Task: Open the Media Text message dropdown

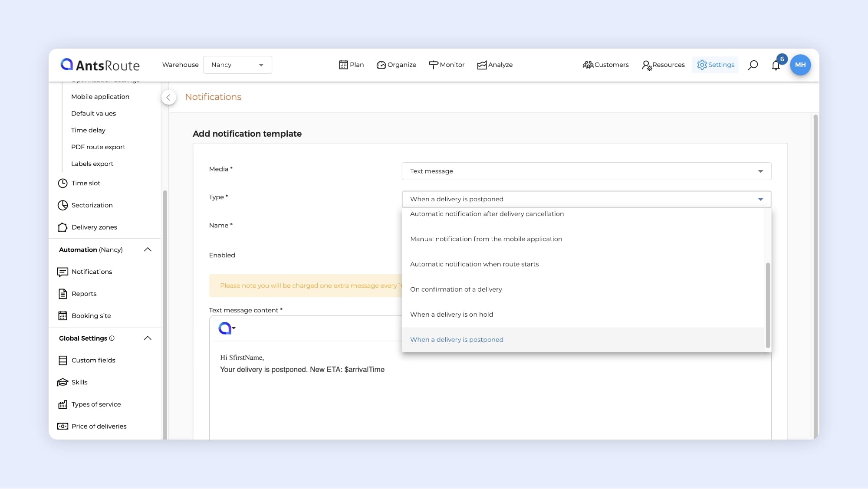Action: click(x=586, y=171)
